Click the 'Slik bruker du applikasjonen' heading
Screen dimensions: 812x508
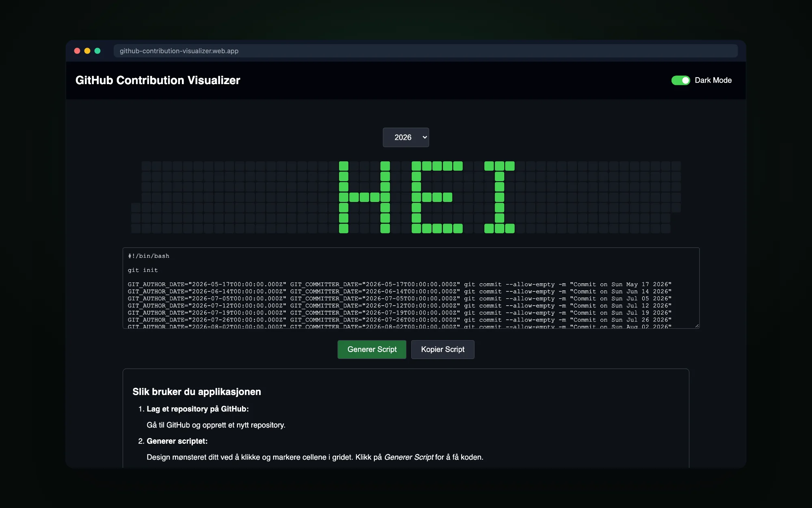pyautogui.click(x=197, y=392)
